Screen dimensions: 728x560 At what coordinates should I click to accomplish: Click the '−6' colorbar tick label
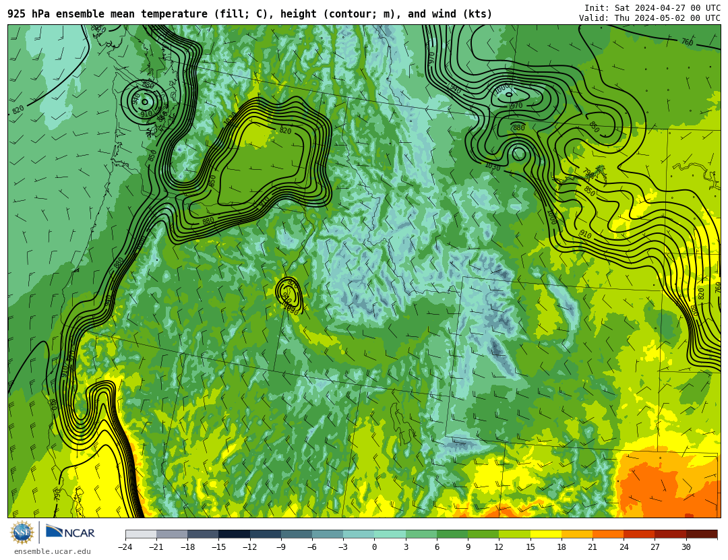(x=312, y=547)
